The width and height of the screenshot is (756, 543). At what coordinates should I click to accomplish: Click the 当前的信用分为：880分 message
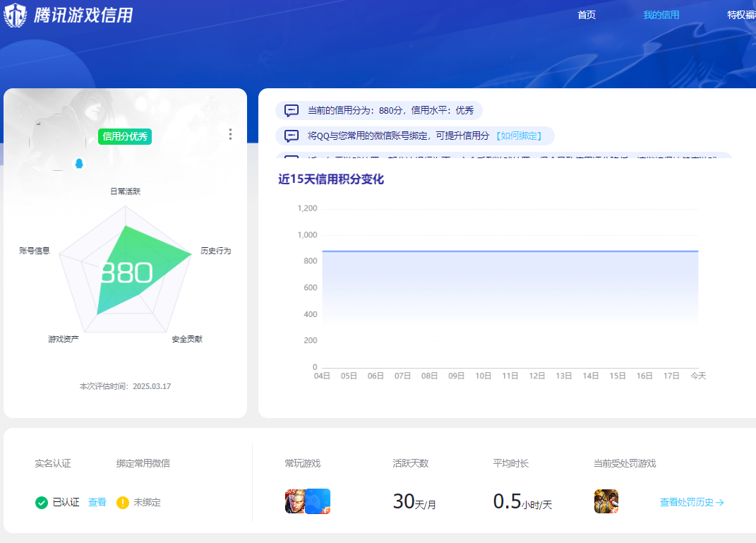(391, 110)
